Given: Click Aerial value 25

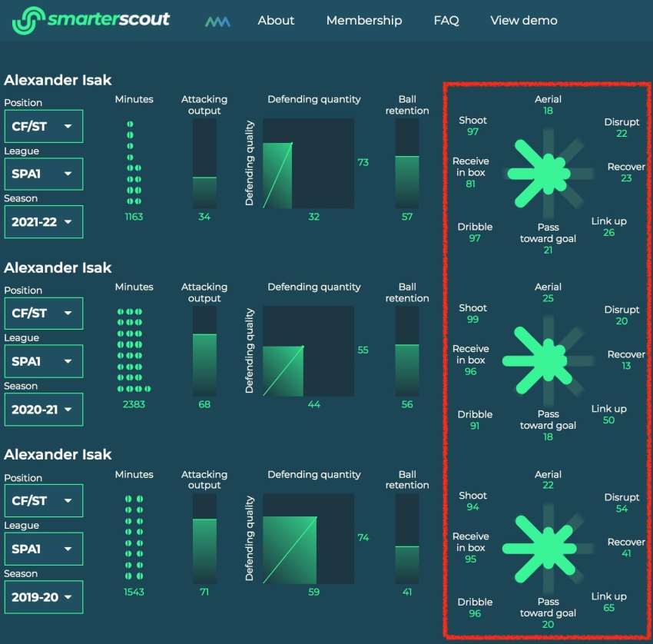Looking at the screenshot, I should [548, 298].
